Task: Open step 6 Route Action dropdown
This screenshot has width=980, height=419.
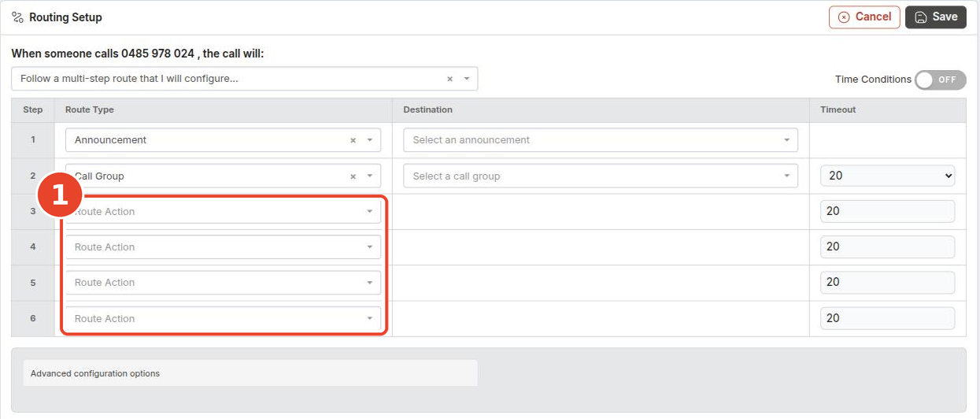Action: coord(224,318)
